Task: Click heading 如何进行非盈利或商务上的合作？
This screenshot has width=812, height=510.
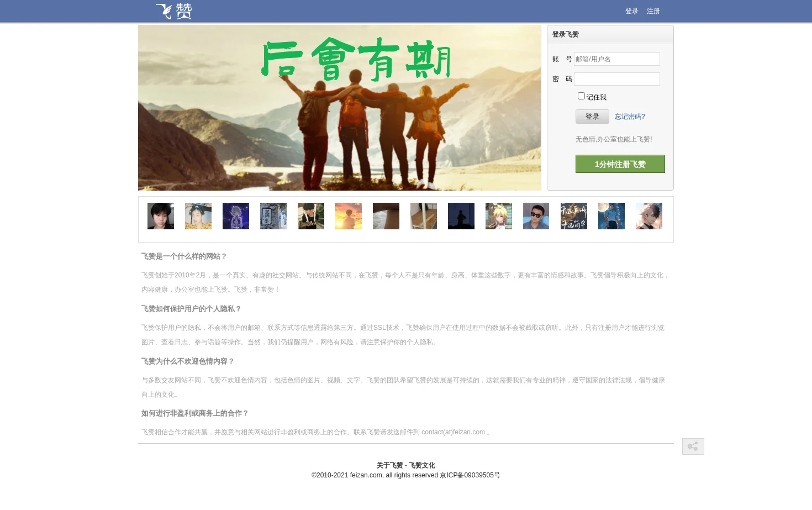Action: coord(195,413)
